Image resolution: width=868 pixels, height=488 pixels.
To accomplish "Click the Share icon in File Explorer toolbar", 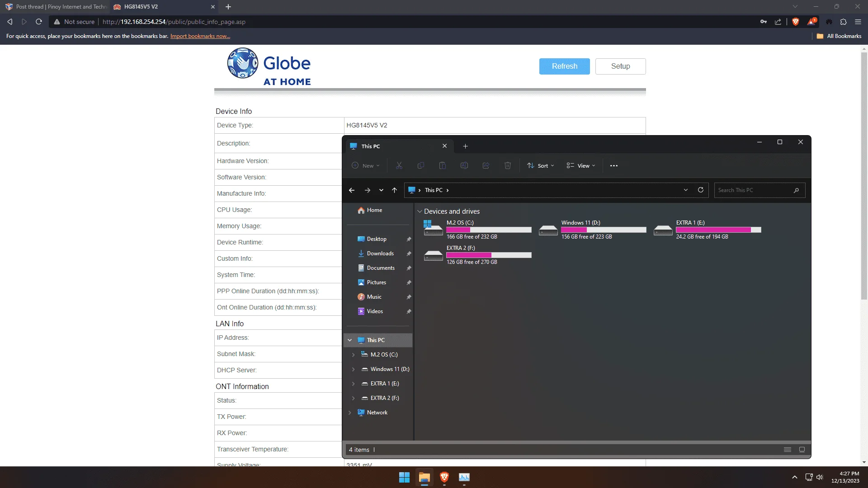I will click(486, 166).
